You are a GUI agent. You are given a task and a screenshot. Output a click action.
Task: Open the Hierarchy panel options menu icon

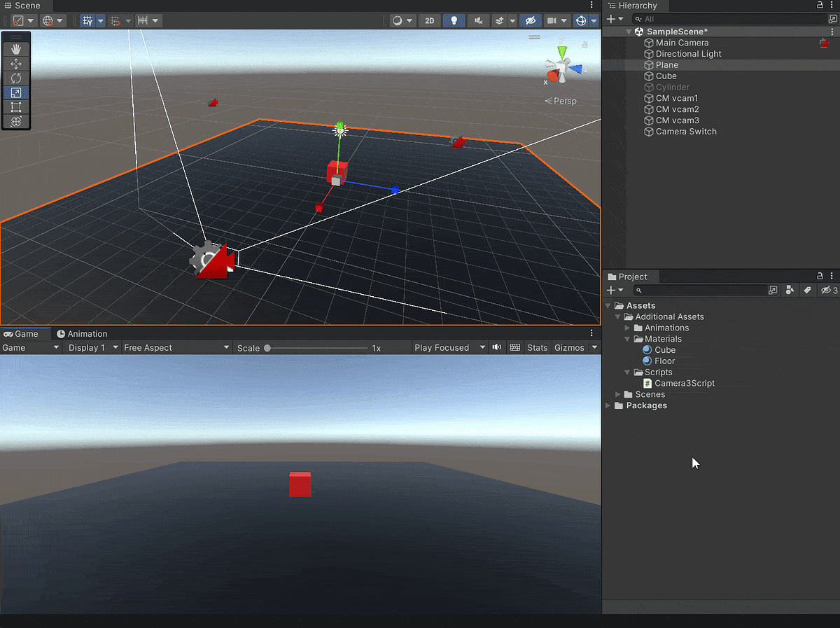pos(833,6)
